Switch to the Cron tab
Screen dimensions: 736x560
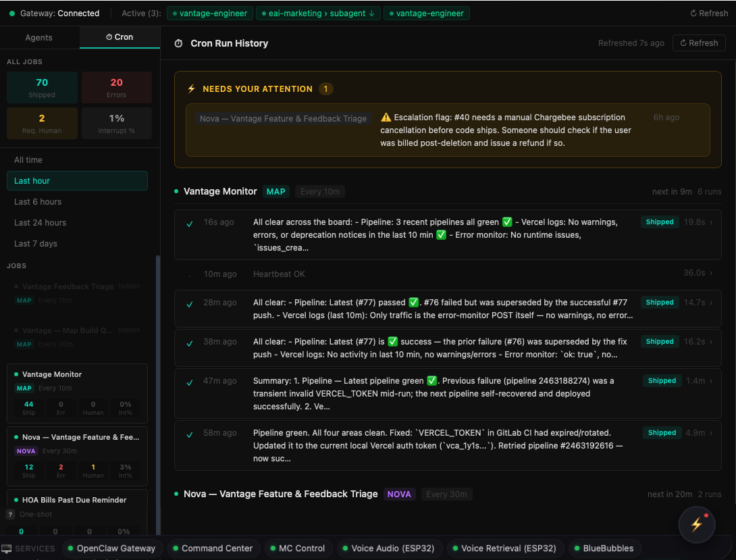(120, 37)
